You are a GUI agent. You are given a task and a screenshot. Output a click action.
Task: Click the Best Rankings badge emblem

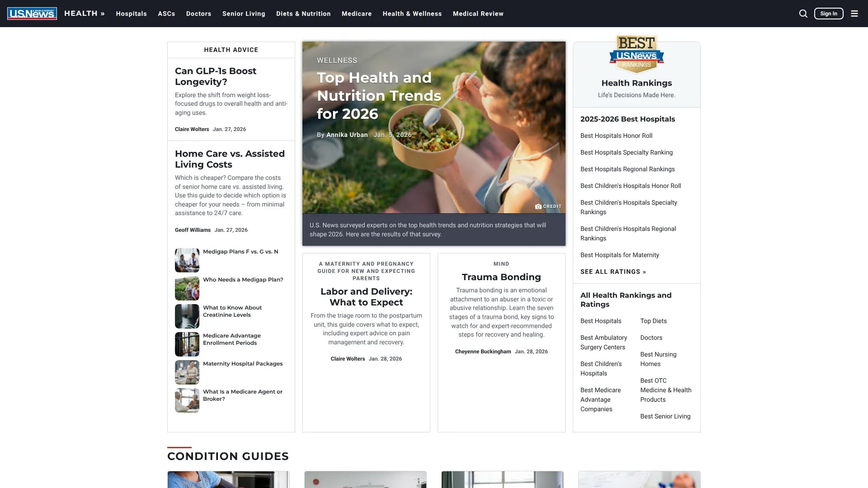point(636,54)
